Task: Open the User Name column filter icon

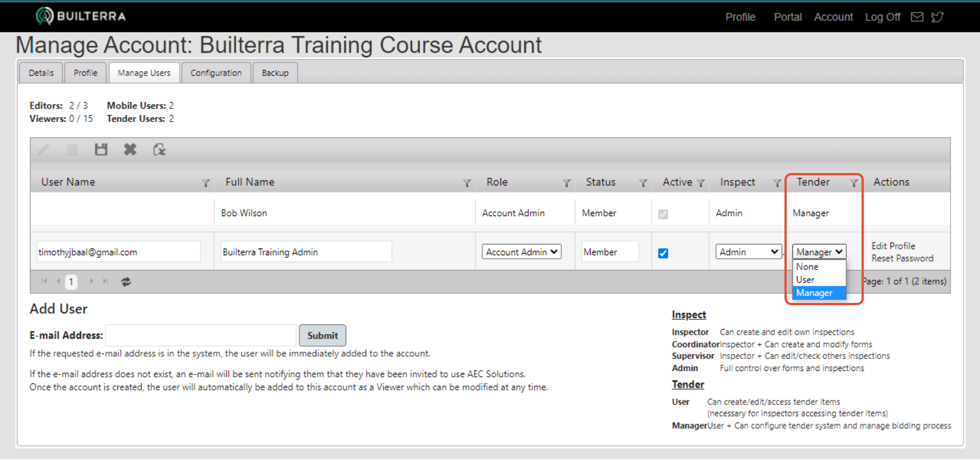Action: [206, 183]
